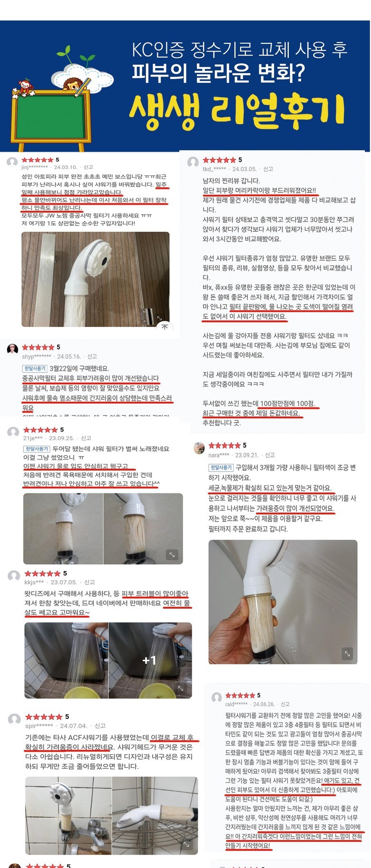Viewport: 371px width, 868px height.
Task: Click expand icon on nara's shower photo
Action: [347, 654]
